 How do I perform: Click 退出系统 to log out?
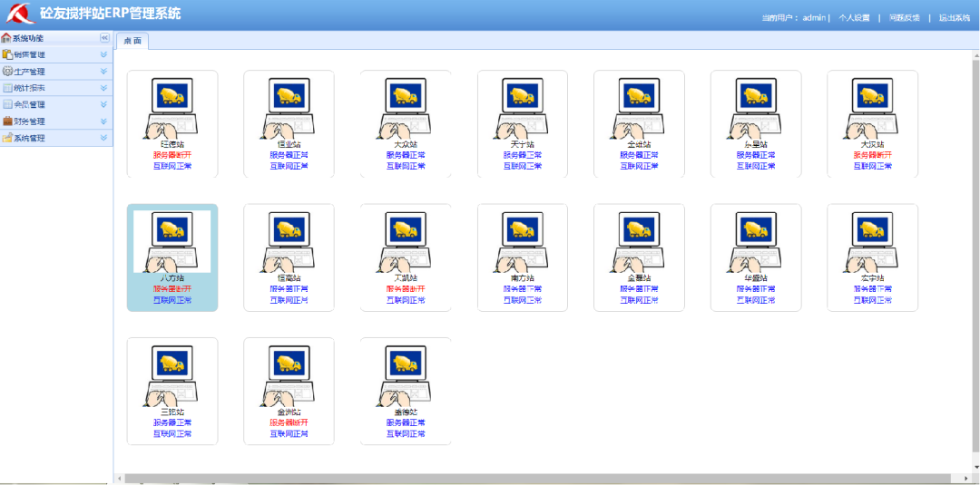954,17
